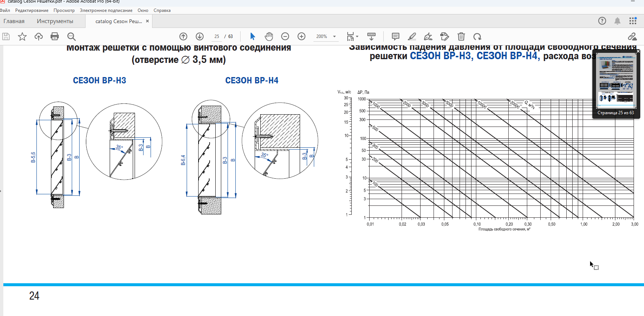Click the Save file icon

pos(6,36)
